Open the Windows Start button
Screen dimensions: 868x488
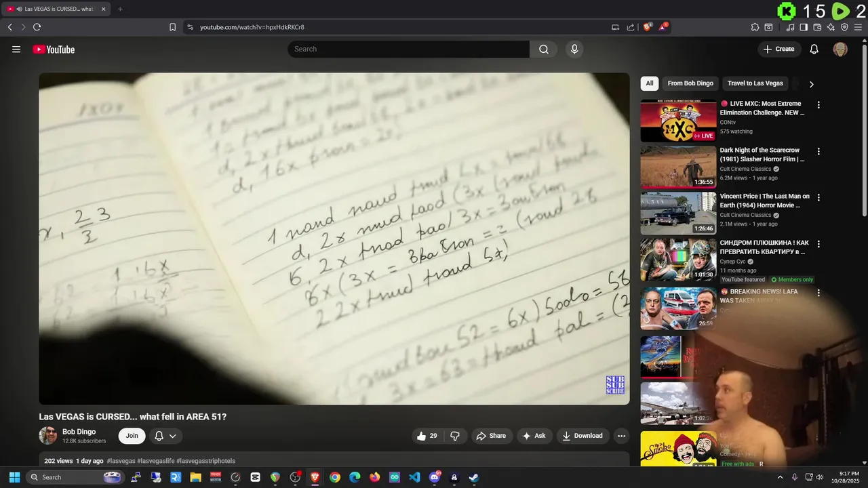tap(14, 477)
